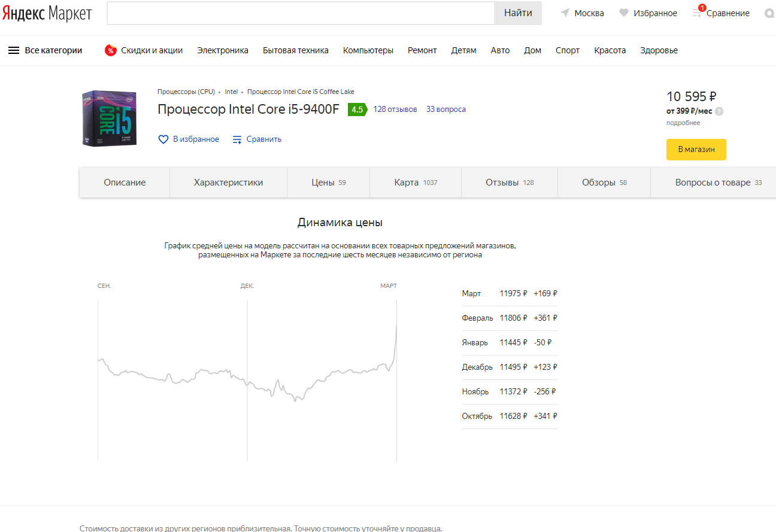Image resolution: width=776 pixels, height=532 pixels.
Task: Click the Intel breadcrumb link
Action: (231, 92)
